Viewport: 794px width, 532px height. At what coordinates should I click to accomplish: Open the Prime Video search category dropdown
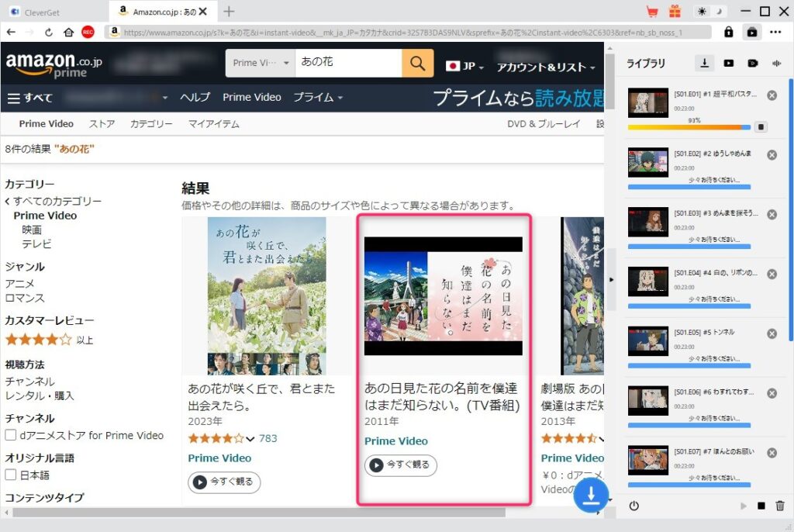point(260,63)
